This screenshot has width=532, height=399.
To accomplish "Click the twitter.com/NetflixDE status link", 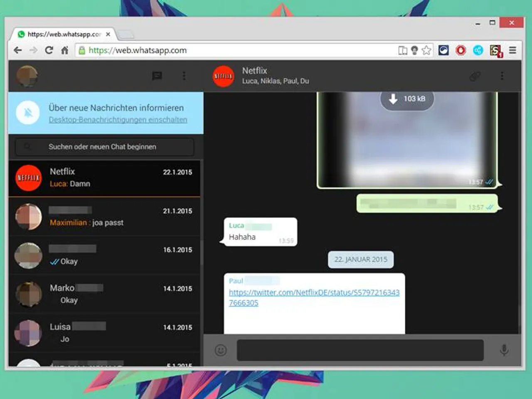I will pos(314,298).
